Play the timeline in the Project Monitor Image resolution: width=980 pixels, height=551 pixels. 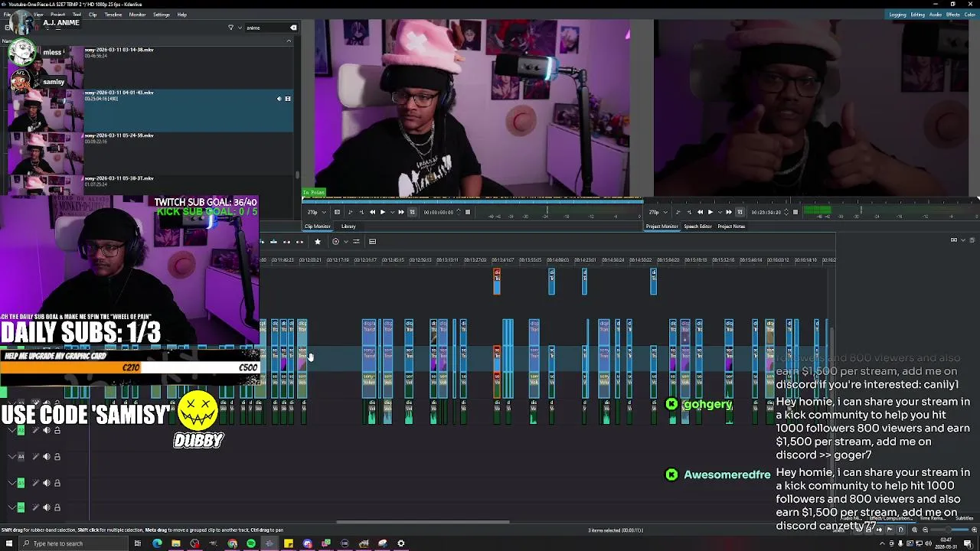[x=710, y=212]
